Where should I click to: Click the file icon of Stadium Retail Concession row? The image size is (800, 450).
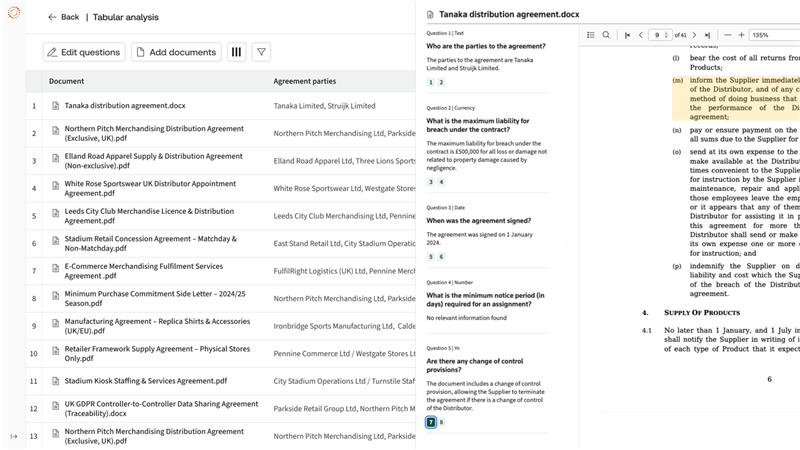click(x=56, y=241)
